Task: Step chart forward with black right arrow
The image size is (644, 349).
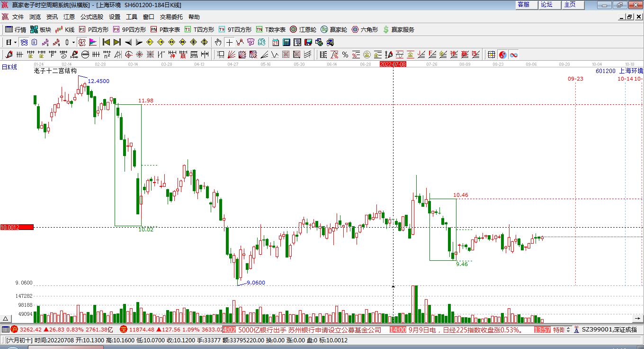Action: pos(139,42)
